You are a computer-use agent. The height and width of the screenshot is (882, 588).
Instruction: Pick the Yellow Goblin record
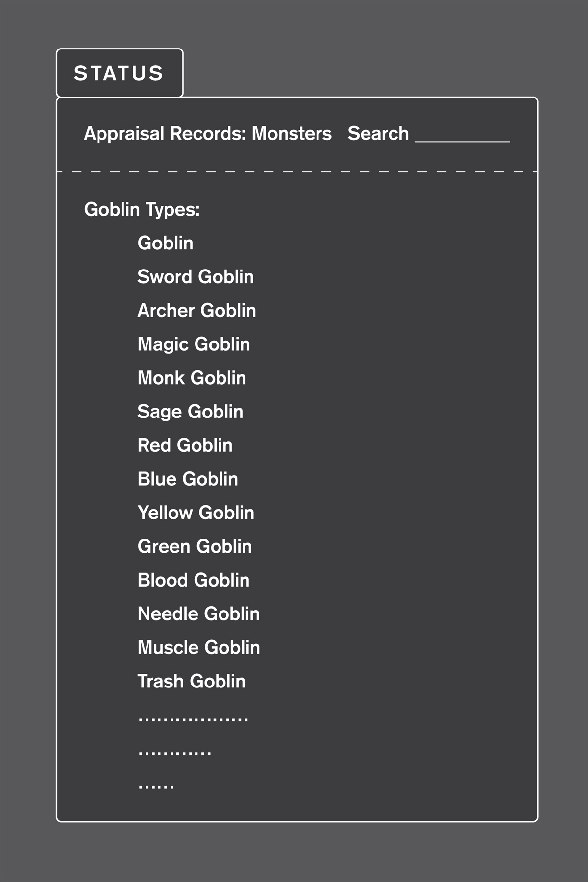[196, 513]
